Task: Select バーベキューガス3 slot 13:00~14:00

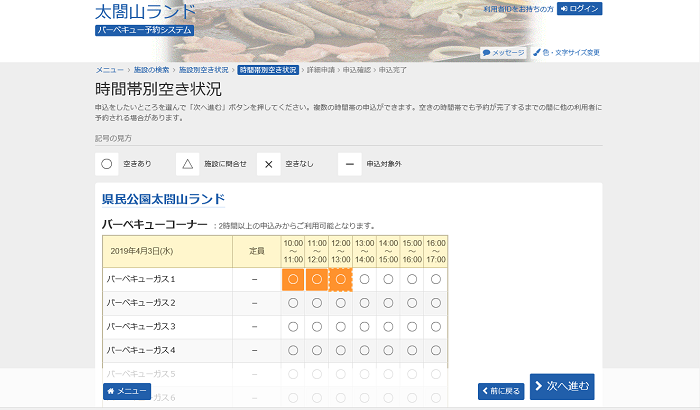Action: (364, 327)
